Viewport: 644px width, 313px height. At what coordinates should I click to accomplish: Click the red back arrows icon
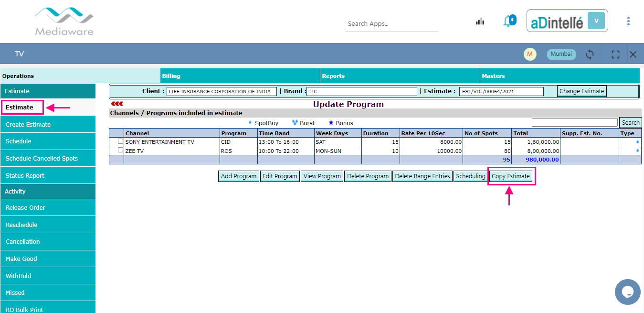tap(117, 104)
